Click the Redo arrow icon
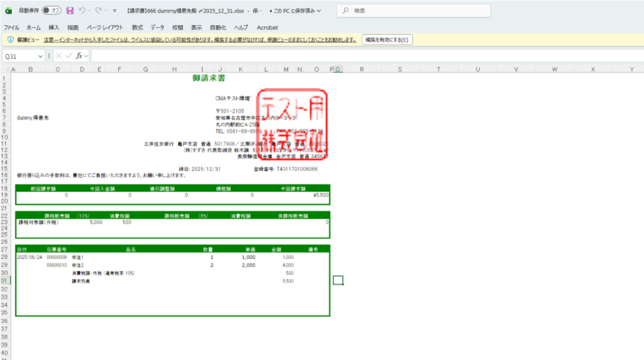Image resolution: width=644 pixels, height=360 pixels. (98, 11)
